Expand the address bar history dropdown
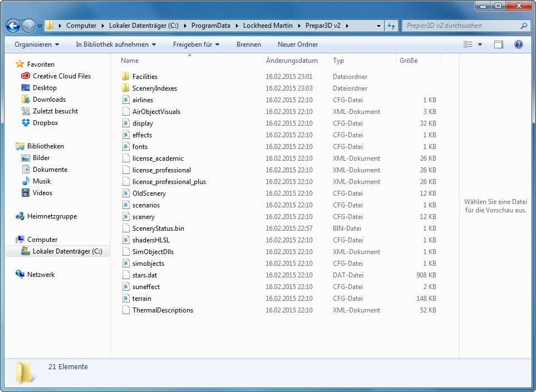Screen dimensions: 536x392 pos(378,26)
